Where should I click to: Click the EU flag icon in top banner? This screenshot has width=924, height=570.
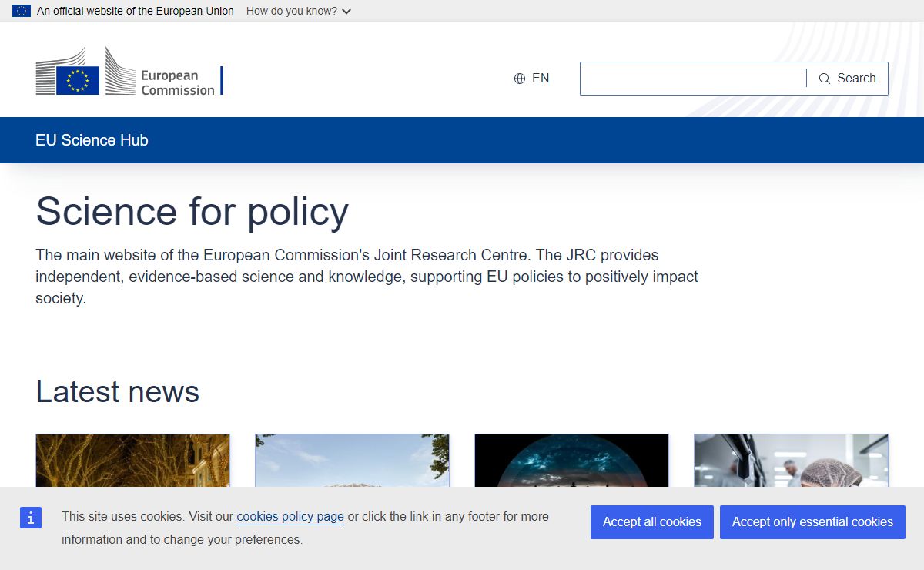(22, 11)
